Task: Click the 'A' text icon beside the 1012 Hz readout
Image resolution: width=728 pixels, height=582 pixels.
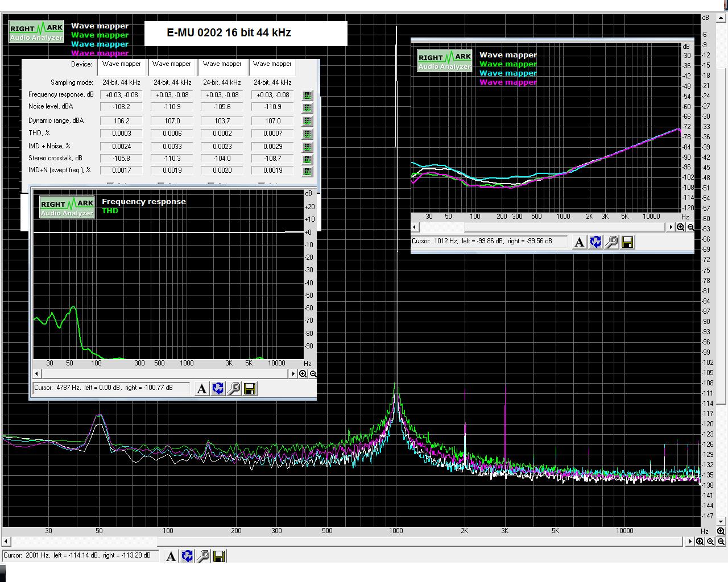Action: [579, 243]
